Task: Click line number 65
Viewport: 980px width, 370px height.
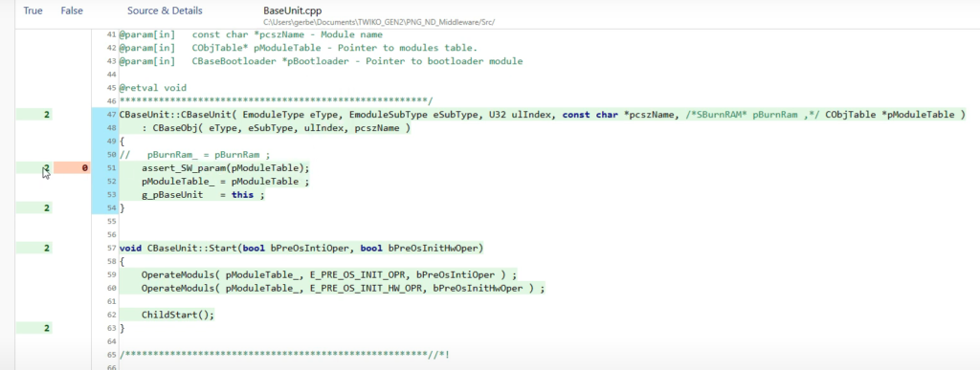Action: coord(112,355)
